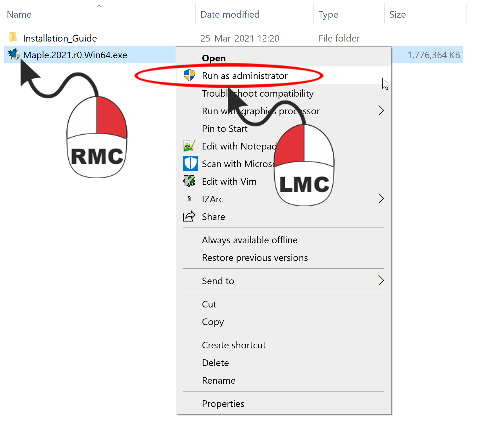Expand the Send to submenu arrow
The width and height of the screenshot is (504, 428).
click(381, 280)
